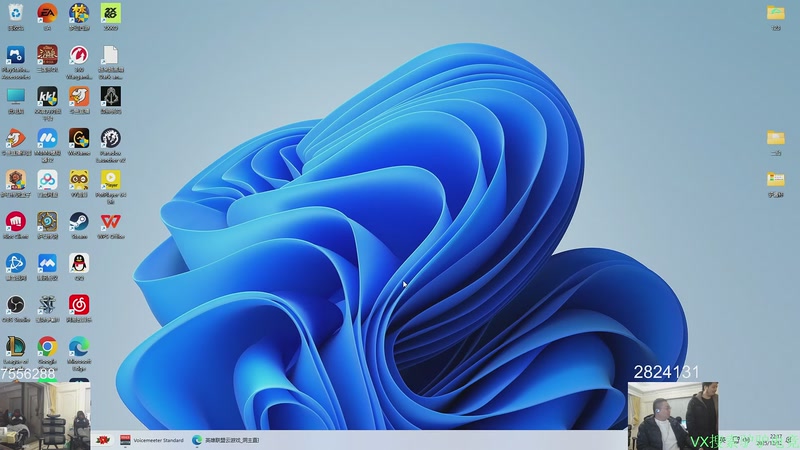Launch OBS Studio from desktop
The height and width of the screenshot is (450, 800).
pyautogui.click(x=15, y=304)
